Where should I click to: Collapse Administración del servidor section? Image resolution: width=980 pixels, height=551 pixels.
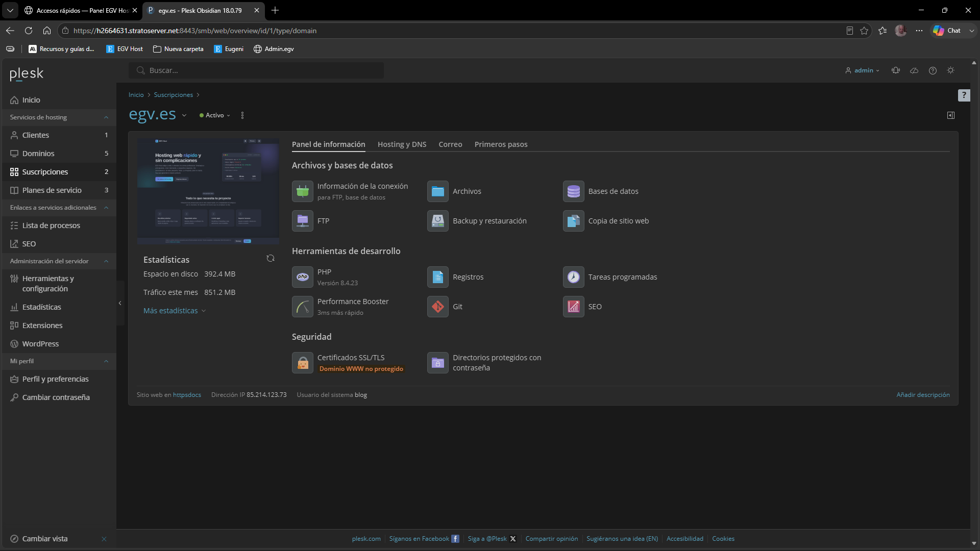106,261
